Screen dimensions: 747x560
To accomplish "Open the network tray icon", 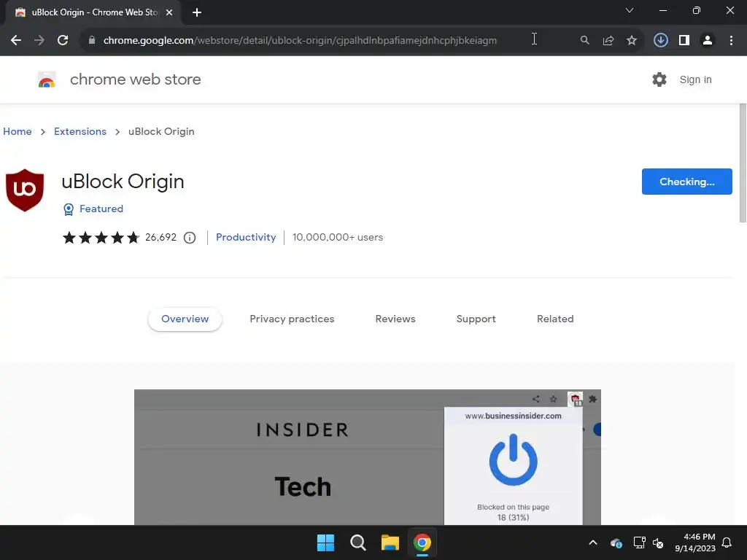I will (639, 542).
